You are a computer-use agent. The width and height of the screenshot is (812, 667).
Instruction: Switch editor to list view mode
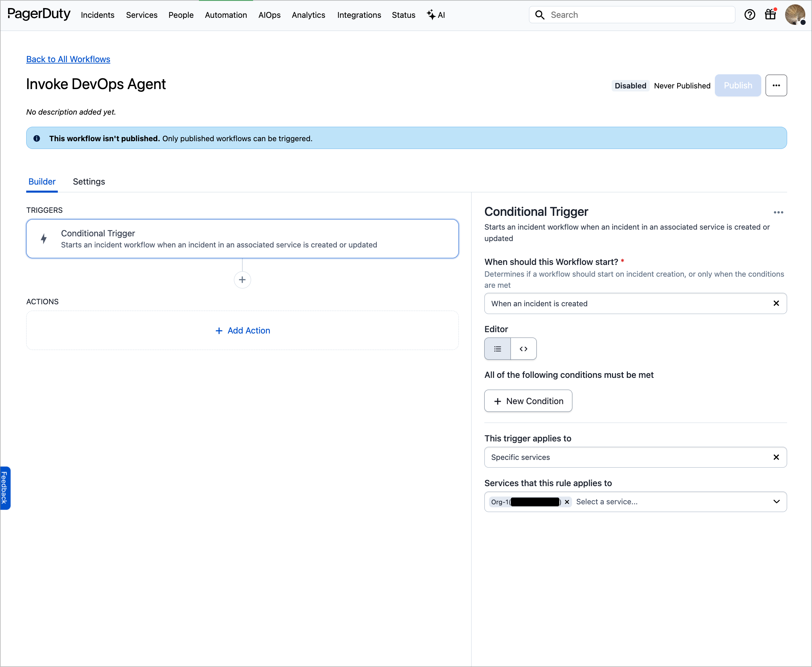click(x=497, y=349)
